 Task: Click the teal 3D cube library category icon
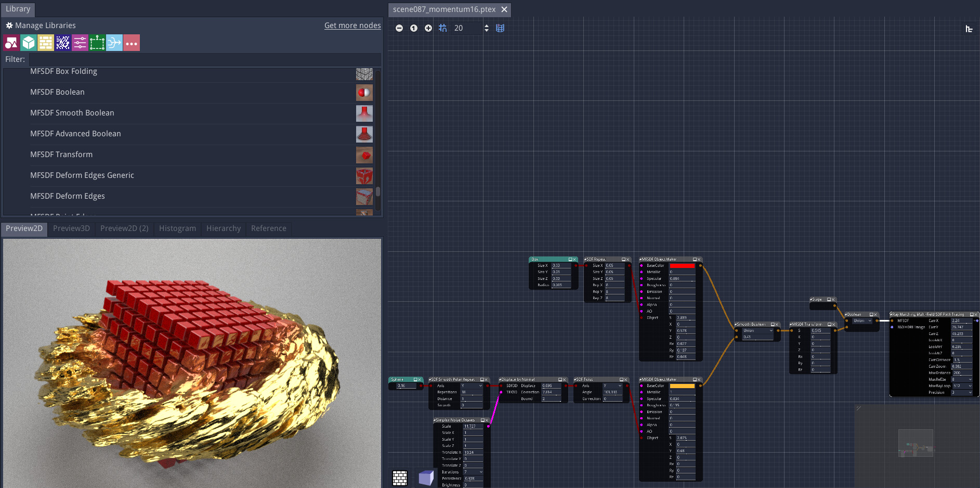[x=29, y=43]
